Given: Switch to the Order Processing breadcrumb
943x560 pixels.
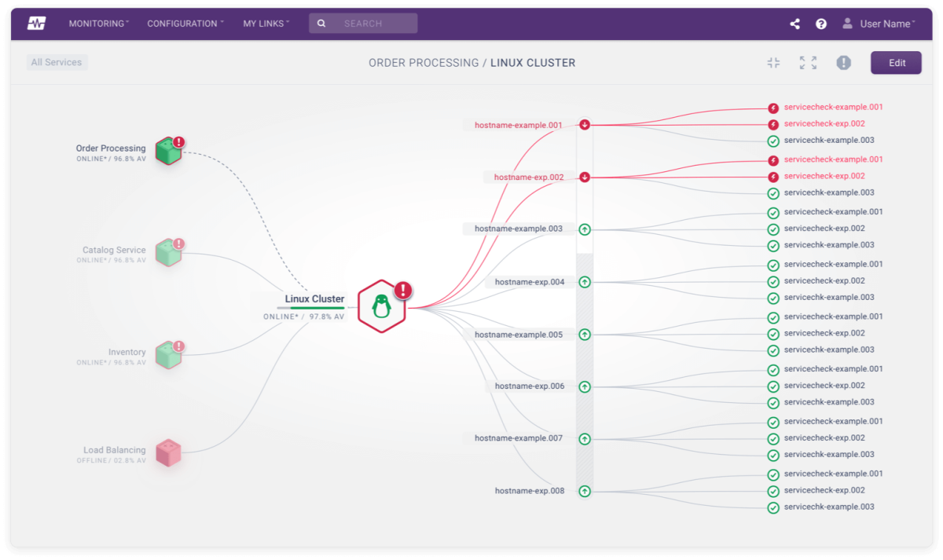Looking at the screenshot, I should click(x=424, y=62).
